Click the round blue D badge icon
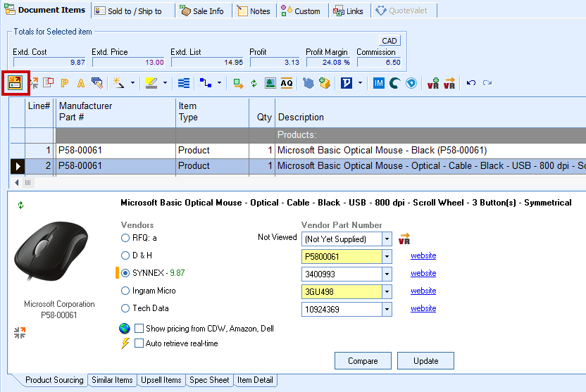The width and height of the screenshot is (586, 392). tap(411, 83)
